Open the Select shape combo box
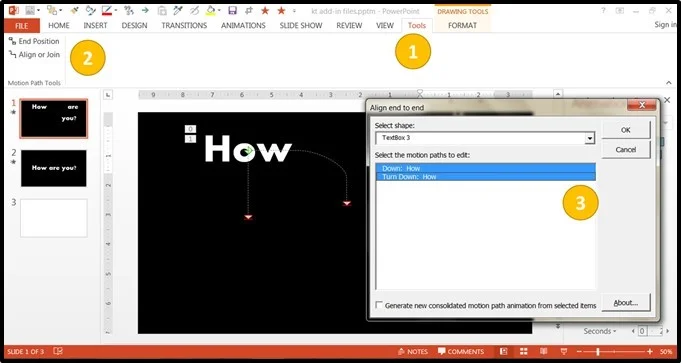This screenshot has height=363, width=681. (x=485, y=138)
